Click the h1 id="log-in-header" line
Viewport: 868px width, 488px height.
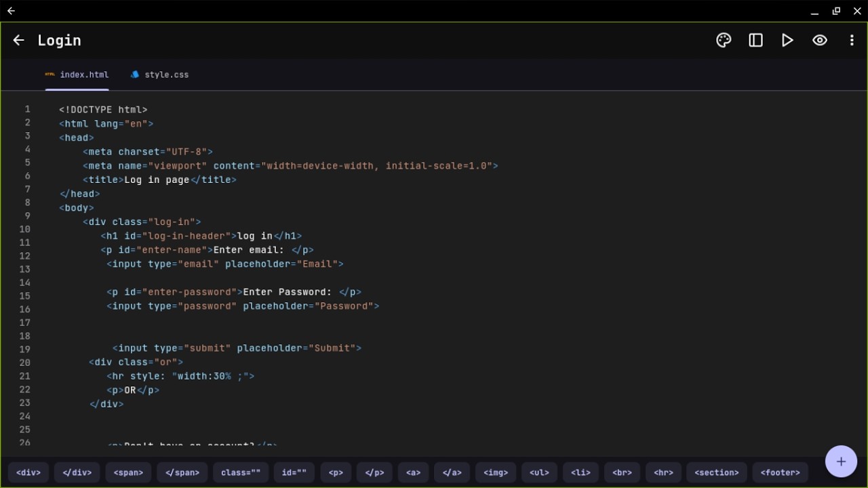coord(201,236)
